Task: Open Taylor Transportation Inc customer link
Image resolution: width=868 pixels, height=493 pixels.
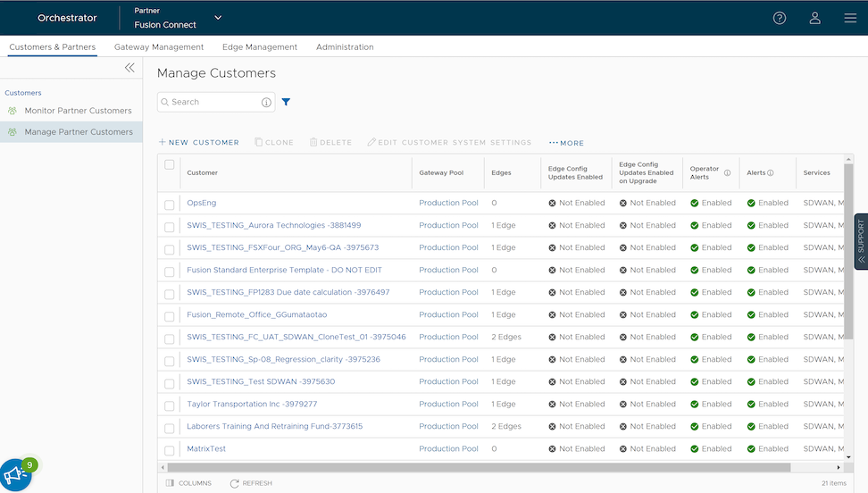Action: (x=252, y=404)
